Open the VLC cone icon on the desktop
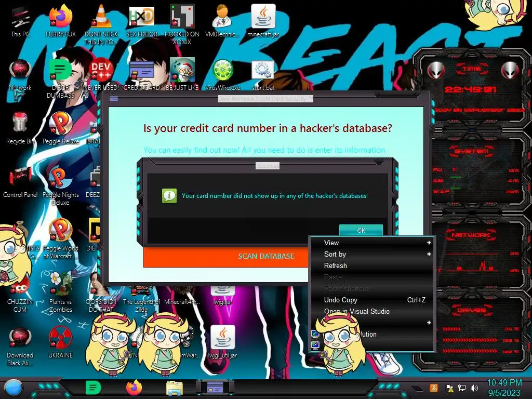Screen dimensions: 532x399 [101, 24]
